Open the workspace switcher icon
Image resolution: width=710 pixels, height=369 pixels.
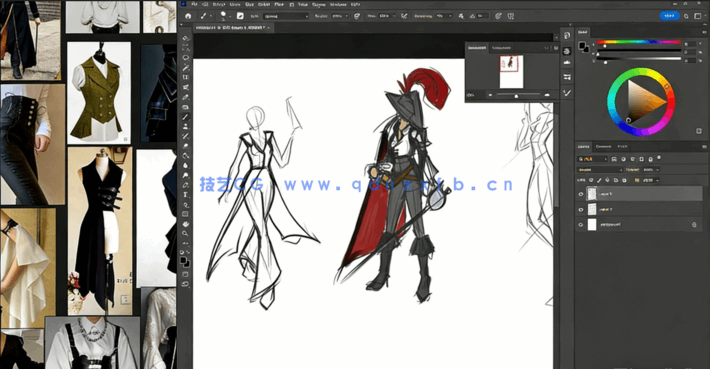coord(698,16)
